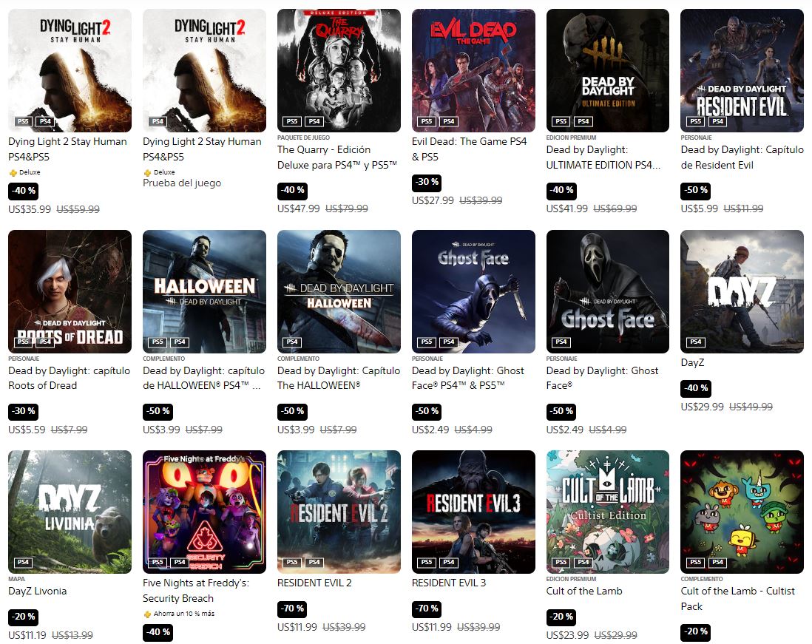The width and height of the screenshot is (812, 644).
Task: Click US$27.99 price under Evil Dead
Action: 433,200
